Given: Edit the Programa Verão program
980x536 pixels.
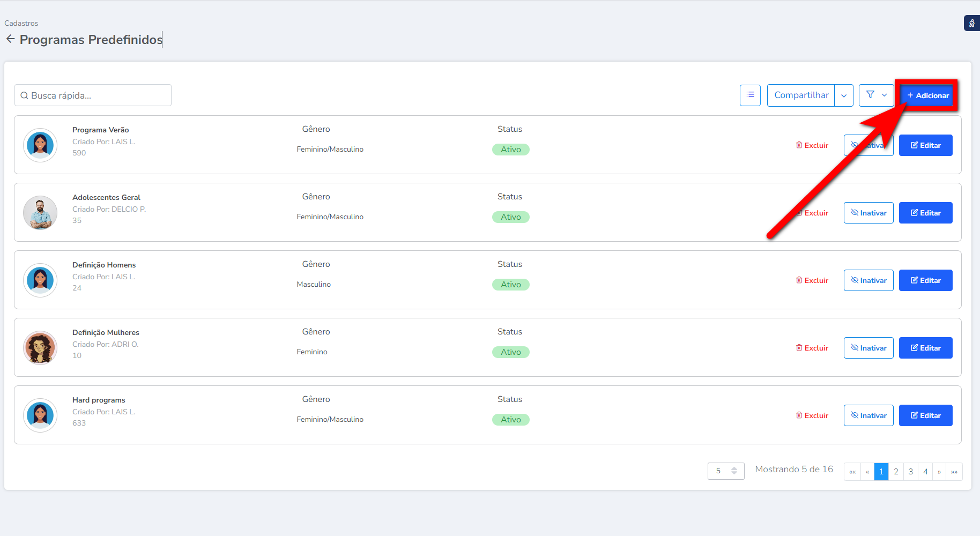Looking at the screenshot, I should [x=925, y=145].
